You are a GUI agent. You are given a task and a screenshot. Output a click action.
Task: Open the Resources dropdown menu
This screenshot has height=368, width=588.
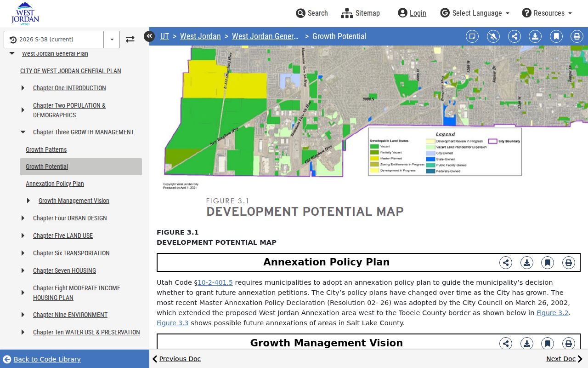[x=547, y=13]
